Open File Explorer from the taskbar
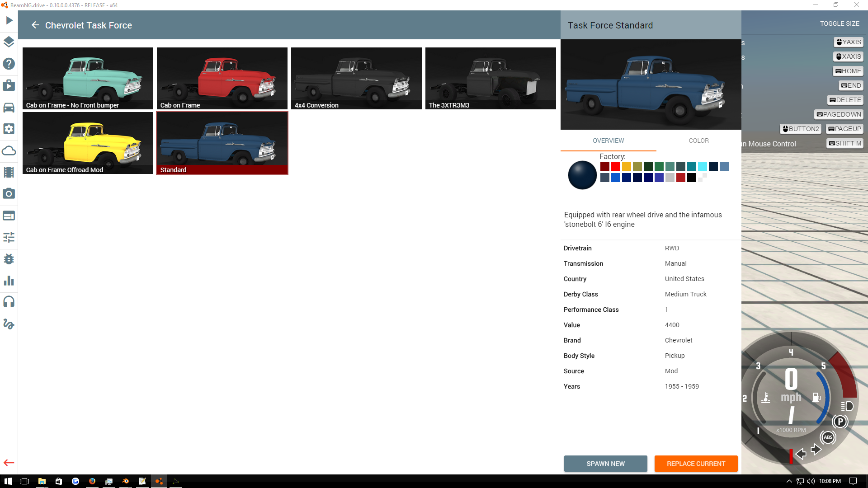Viewport: 868px width, 488px height. (x=42, y=481)
